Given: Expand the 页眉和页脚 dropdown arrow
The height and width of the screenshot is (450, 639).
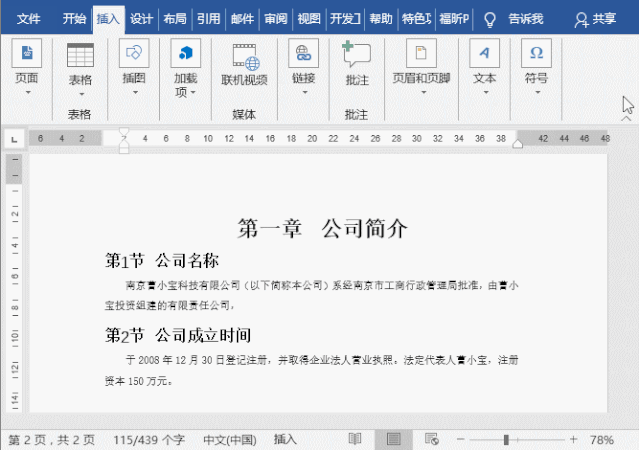Looking at the screenshot, I should click(423, 93).
